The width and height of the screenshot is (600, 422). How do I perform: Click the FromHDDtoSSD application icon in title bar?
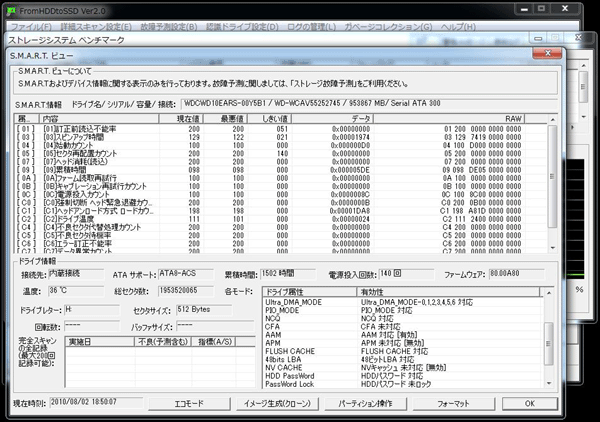(12, 10)
